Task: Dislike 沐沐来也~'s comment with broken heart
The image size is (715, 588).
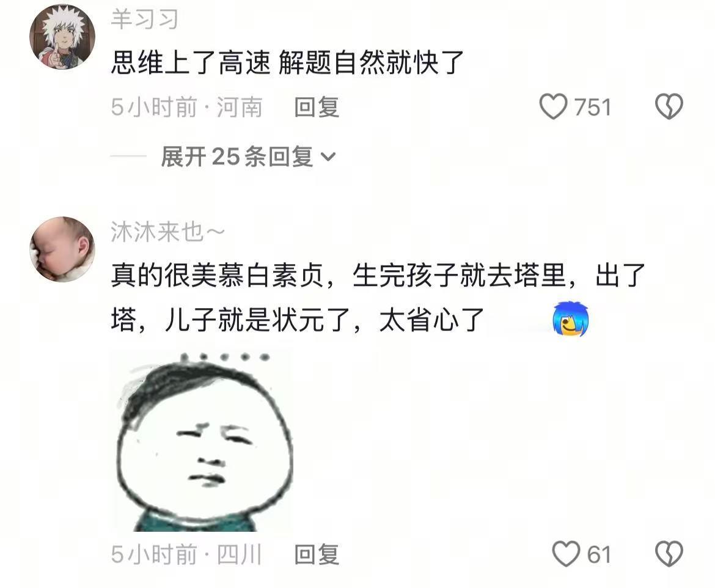Action: [x=669, y=554]
